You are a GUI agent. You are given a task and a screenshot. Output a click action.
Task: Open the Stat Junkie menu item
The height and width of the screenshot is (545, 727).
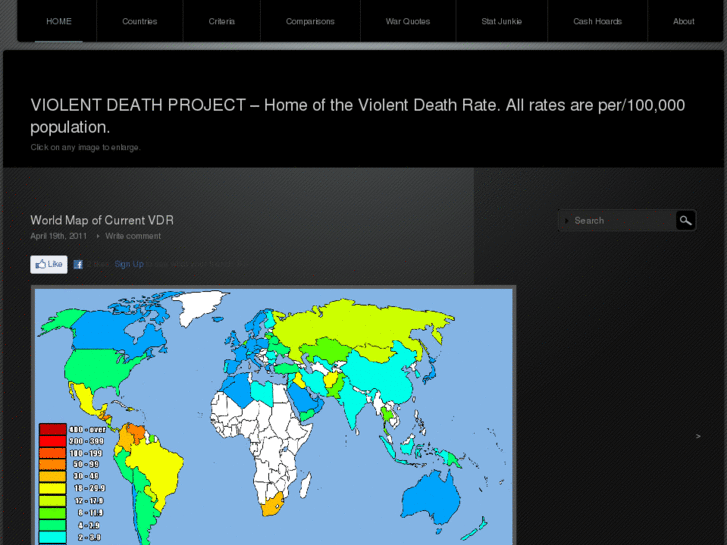tap(501, 21)
